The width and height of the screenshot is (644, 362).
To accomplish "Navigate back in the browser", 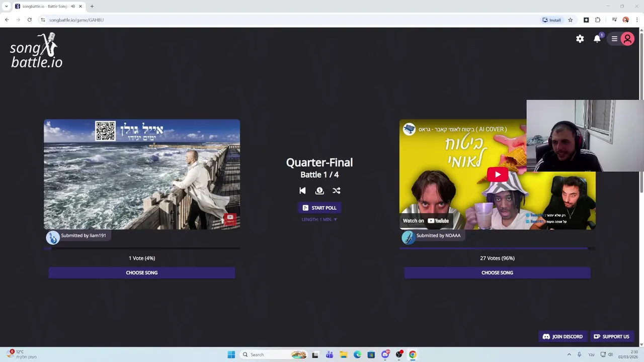I will (x=7, y=20).
